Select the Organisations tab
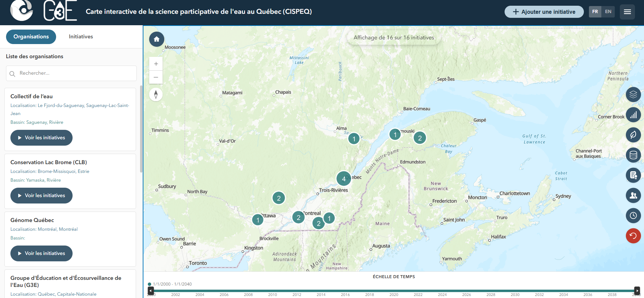644x298 pixels. [x=31, y=37]
